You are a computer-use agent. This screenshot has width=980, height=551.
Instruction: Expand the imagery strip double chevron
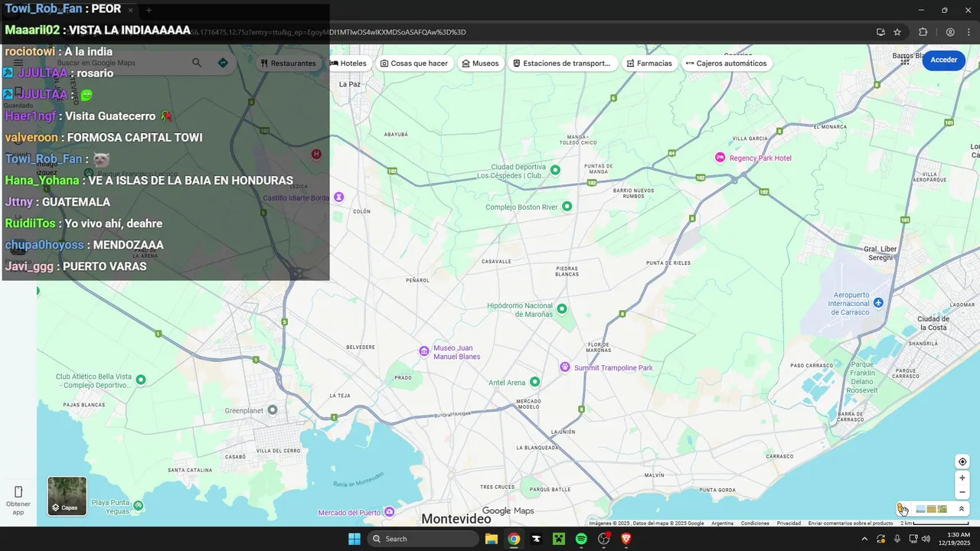(x=962, y=509)
